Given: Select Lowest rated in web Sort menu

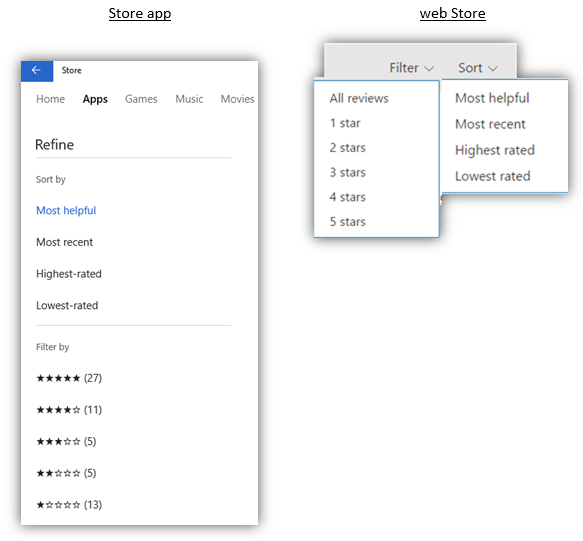Looking at the screenshot, I should 493,176.
